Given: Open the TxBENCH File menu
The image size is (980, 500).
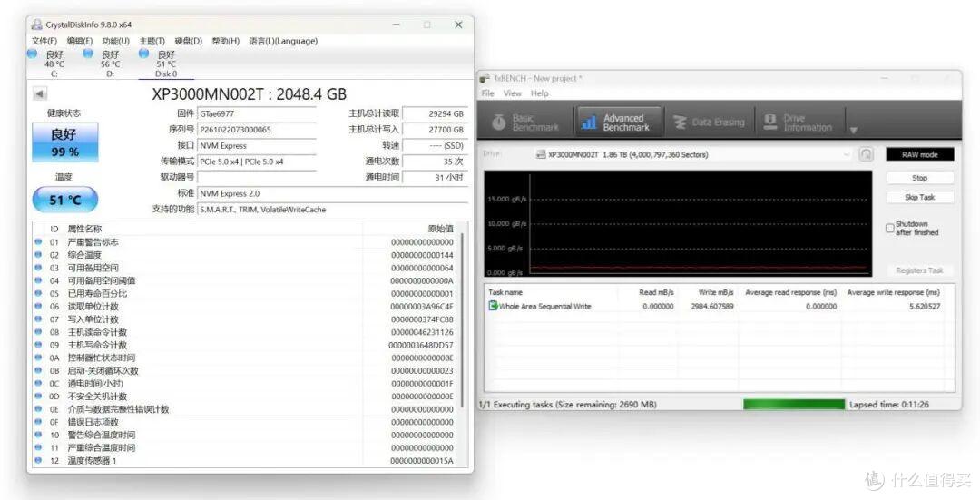Looking at the screenshot, I should click(x=487, y=93).
